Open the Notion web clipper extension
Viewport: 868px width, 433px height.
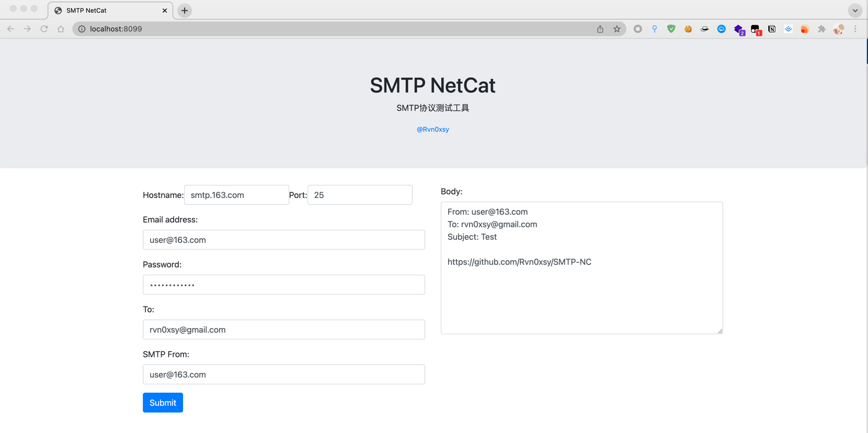coord(772,29)
